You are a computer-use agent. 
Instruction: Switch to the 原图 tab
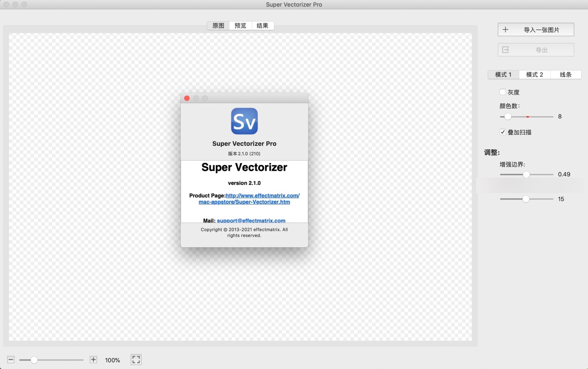pyautogui.click(x=218, y=26)
